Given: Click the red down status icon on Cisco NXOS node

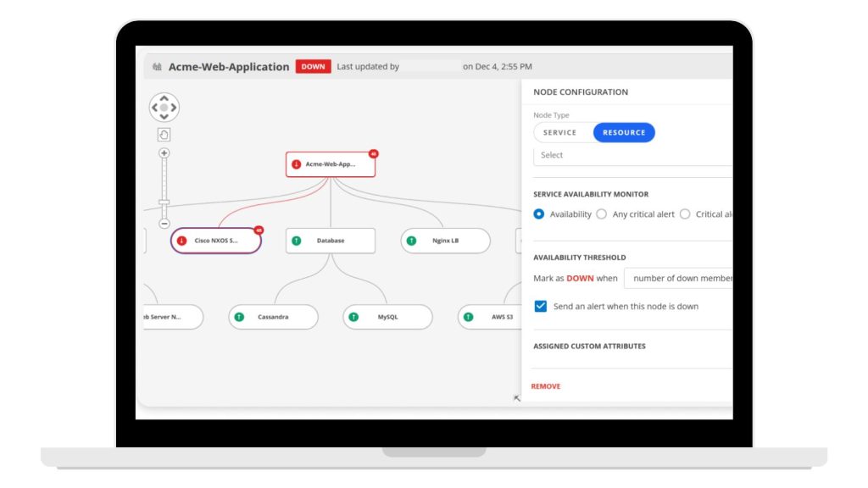Looking at the screenshot, I should click(x=181, y=241).
